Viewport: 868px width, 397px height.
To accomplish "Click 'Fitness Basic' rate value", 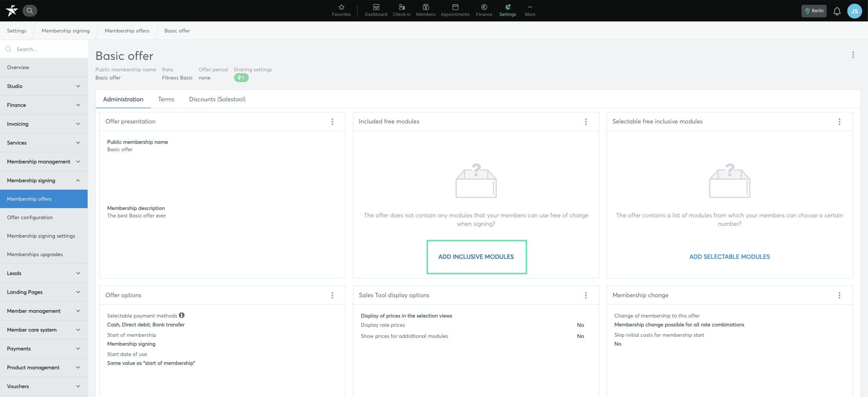I will (x=177, y=78).
